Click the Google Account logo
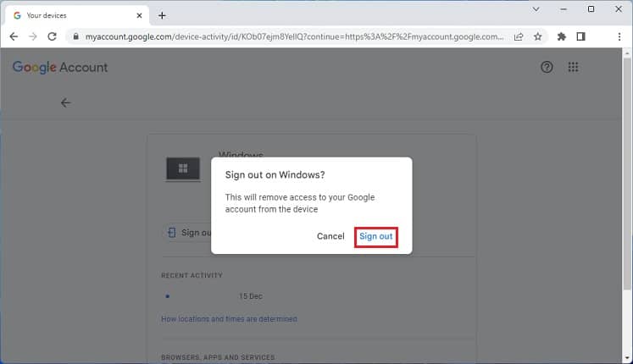The width and height of the screenshot is (633, 364). point(60,68)
